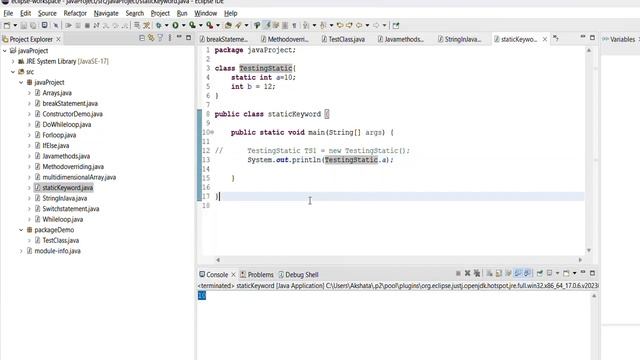Toggle Scroll Lock in Console
This screenshot has height=360, width=640.
tap(499, 273)
